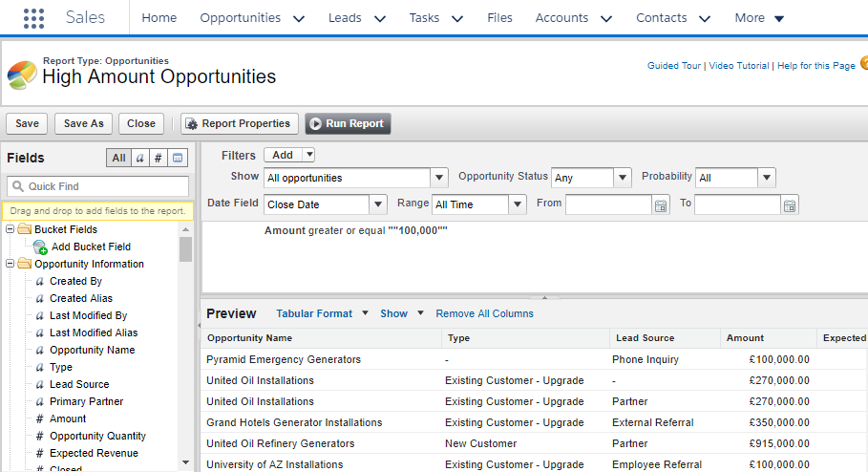Click the Quick Find magnifier icon

click(x=18, y=186)
